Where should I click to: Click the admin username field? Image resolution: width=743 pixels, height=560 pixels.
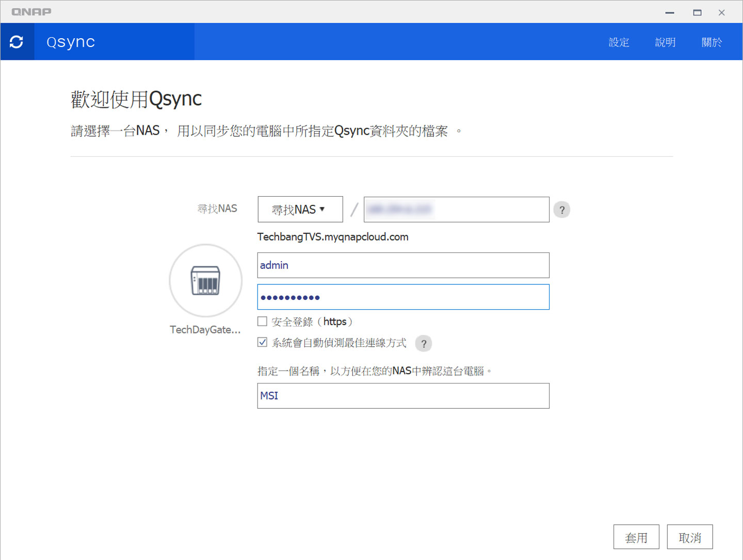[403, 265]
